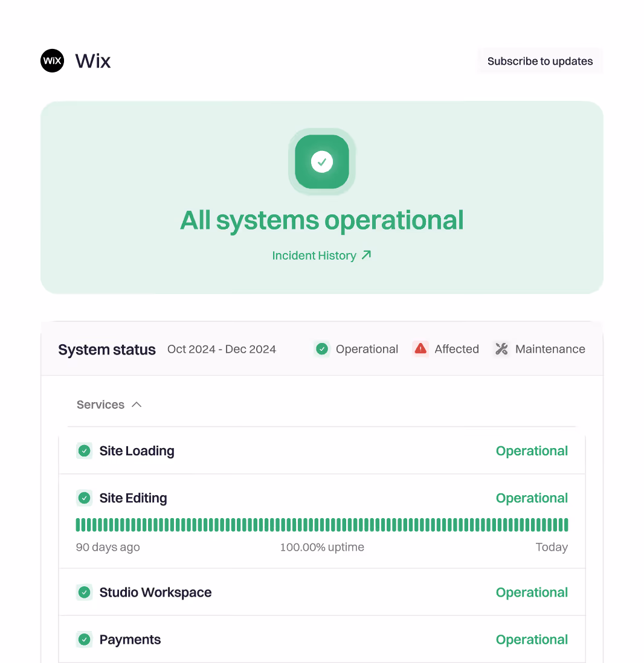Click the Wix brand name text
644x663 pixels.
[92, 61]
